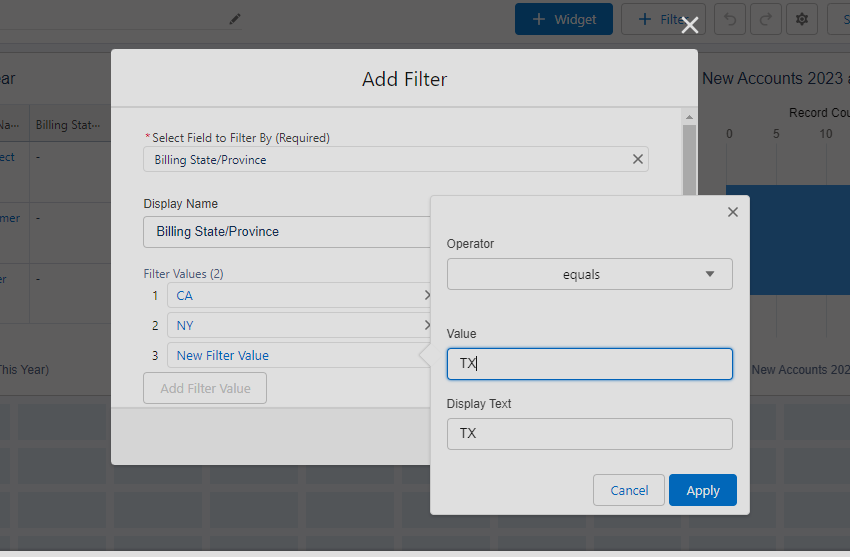Click the + Widget button

(564, 20)
